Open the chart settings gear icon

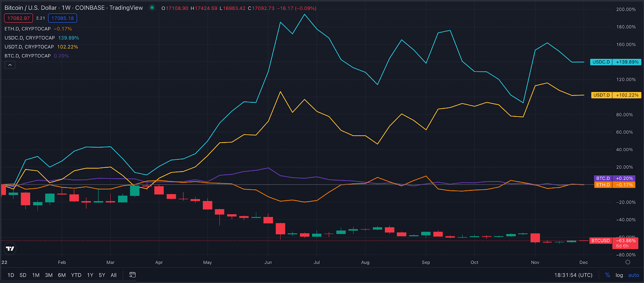pos(627,262)
